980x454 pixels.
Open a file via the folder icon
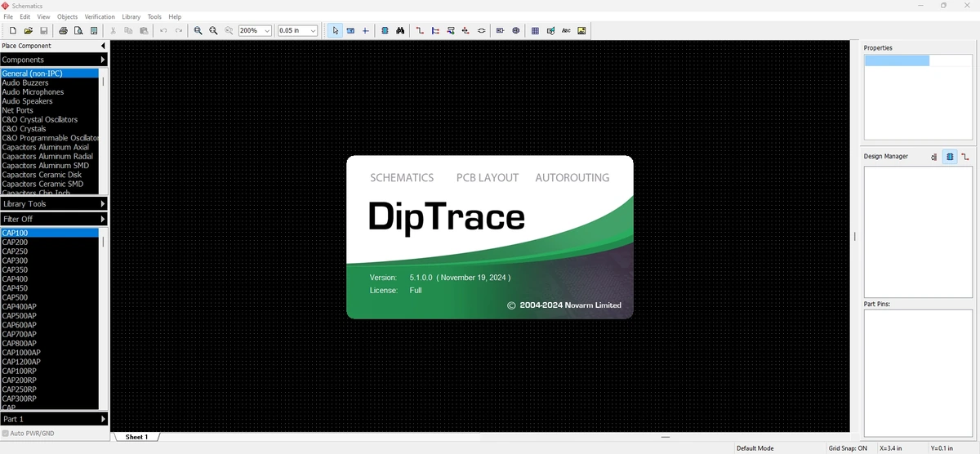click(29, 31)
